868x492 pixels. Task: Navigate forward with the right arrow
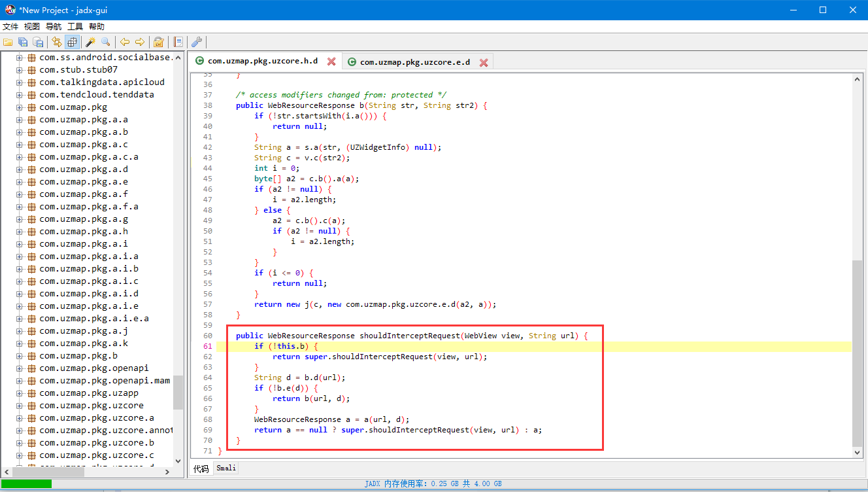tap(139, 43)
